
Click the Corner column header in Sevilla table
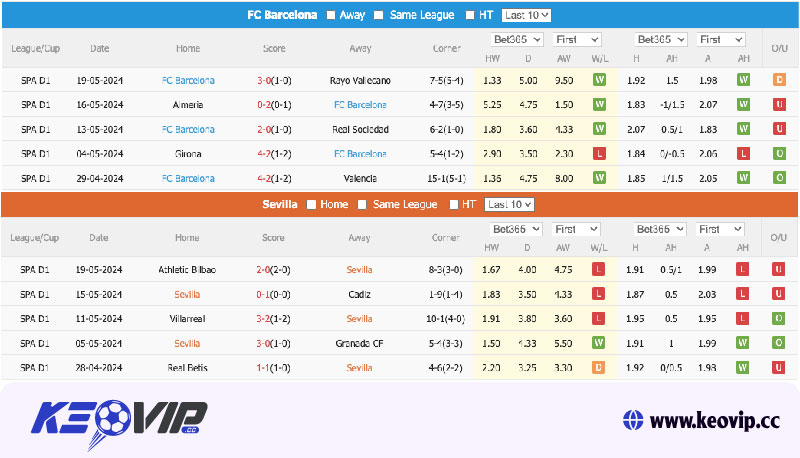[x=446, y=237]
